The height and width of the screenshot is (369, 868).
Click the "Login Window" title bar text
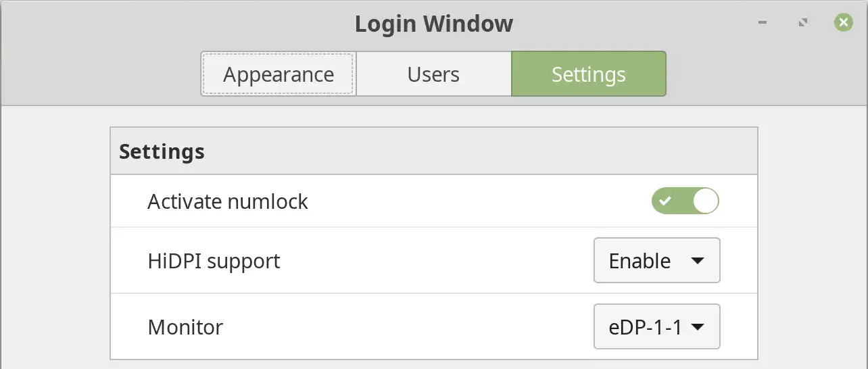pos(433,24)
